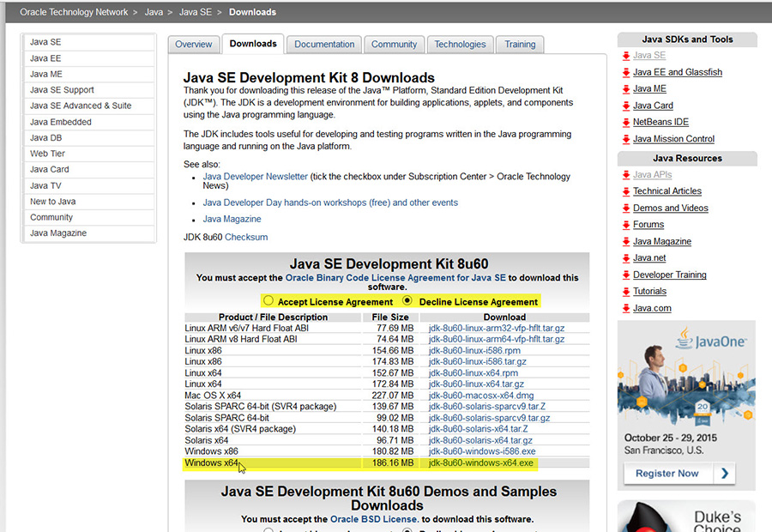Open Java Developer Day hands-on workshops link
Viewport: 772px width, 532px height.
click(330, 203)
